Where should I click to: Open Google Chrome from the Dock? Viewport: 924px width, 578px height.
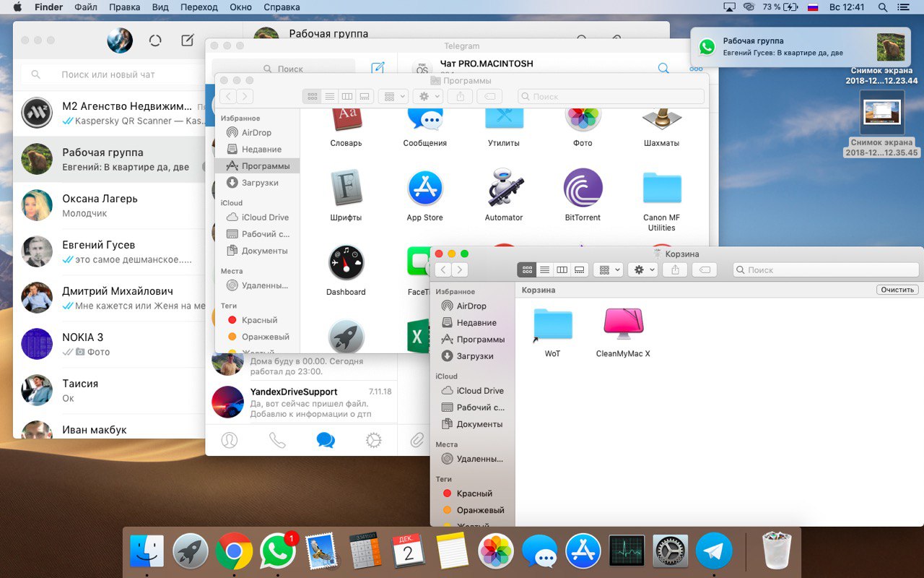[x=234, y=552]
